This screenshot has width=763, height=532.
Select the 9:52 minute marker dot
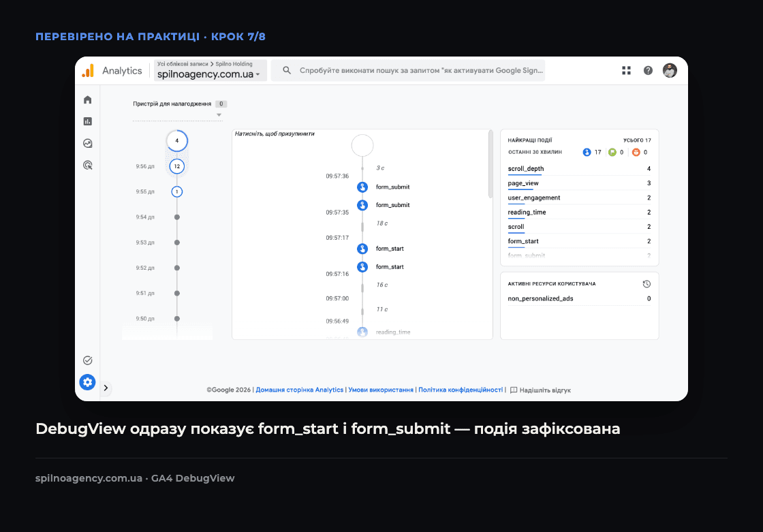[177, 268]
